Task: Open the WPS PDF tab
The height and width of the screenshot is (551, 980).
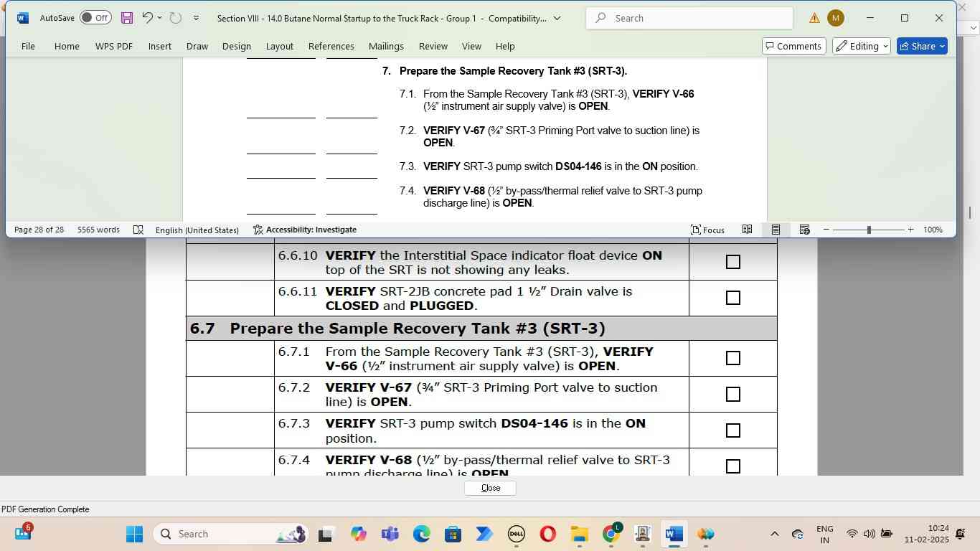Action: click(x=114, y=46)
